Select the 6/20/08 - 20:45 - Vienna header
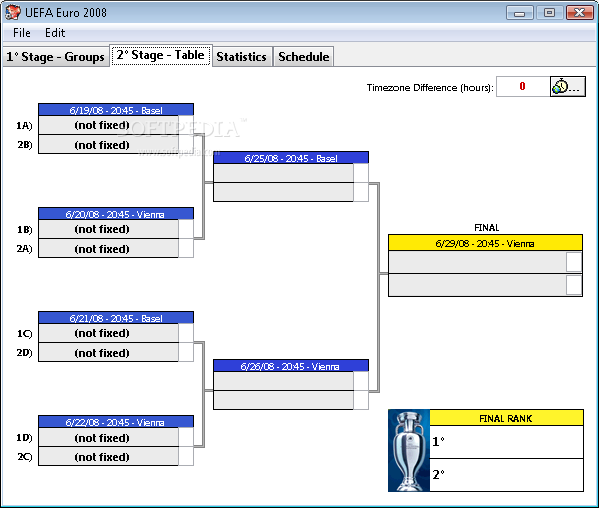599x508 pixels. click(x=116, y=214)
